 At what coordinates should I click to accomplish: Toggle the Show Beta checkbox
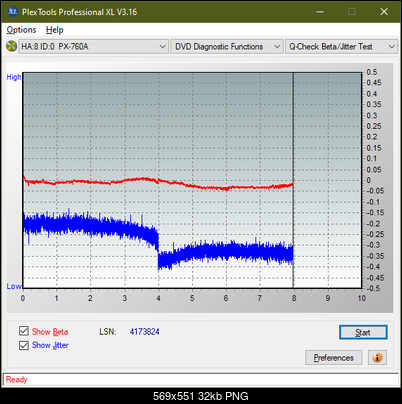[x=24, y=331]
